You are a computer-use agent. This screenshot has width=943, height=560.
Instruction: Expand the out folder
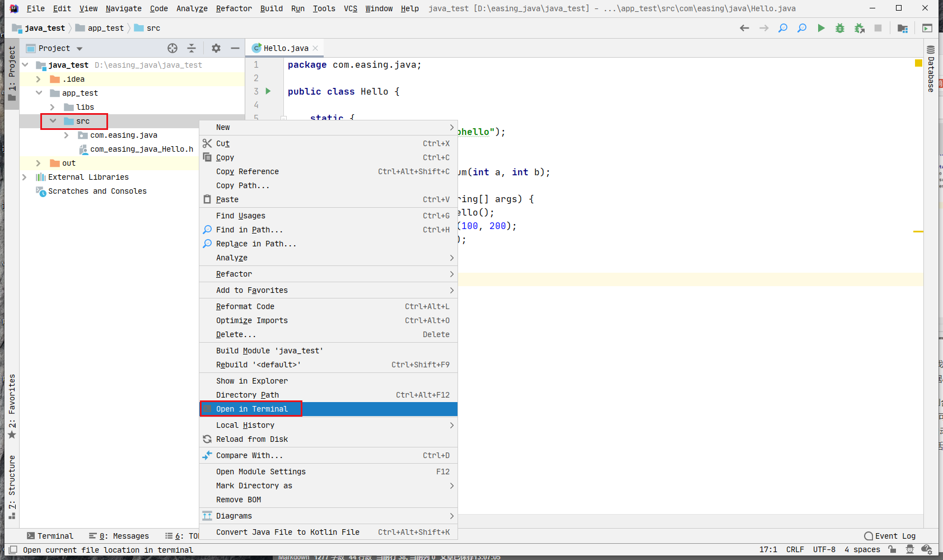pyautogui.click(x=39, y=163)
